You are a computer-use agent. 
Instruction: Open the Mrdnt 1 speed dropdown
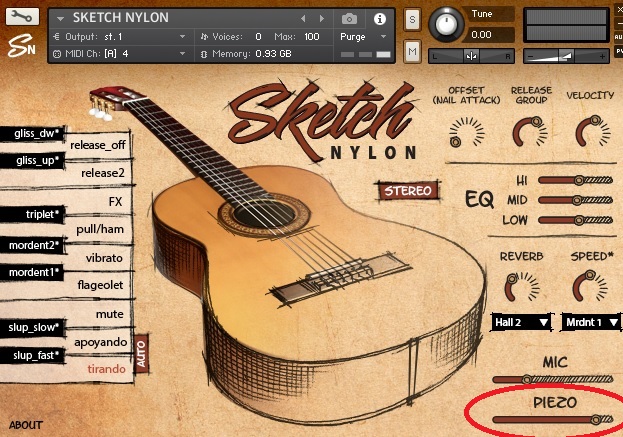[592, 322]
